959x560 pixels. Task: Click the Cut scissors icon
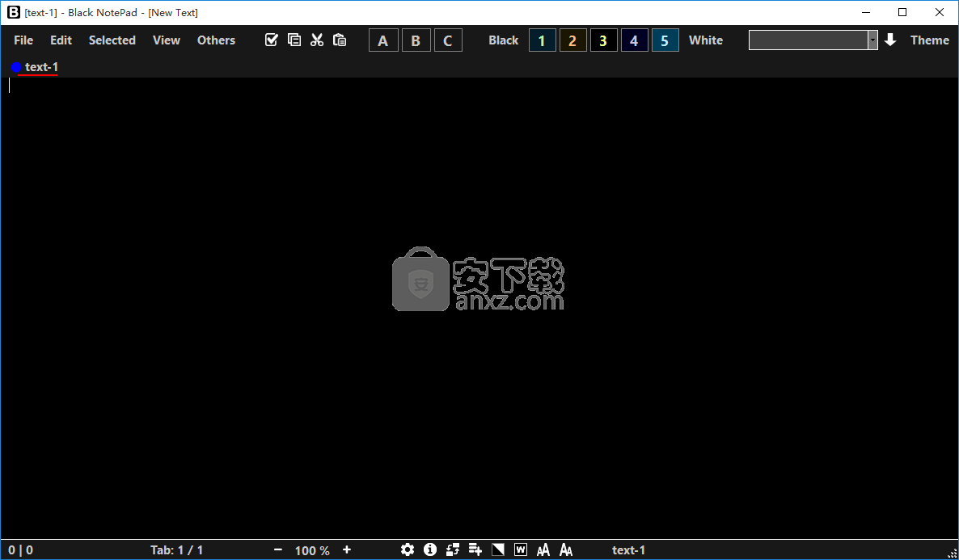pos(317,40)
